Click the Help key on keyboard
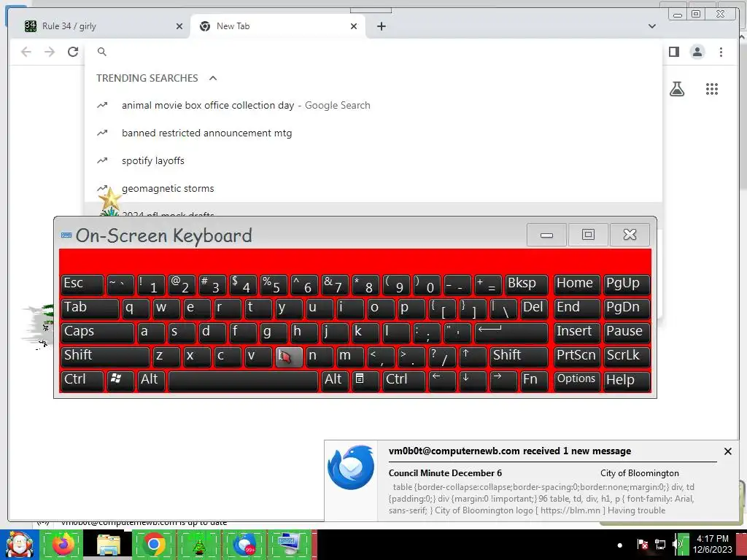 [x=626, y=381]
